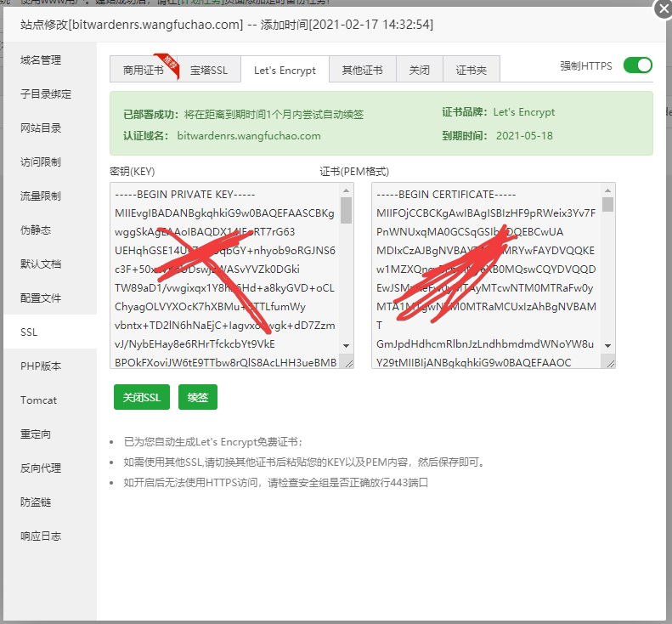672x624 pixels.
Task: Switch to the 宝塔SSL tab
Action: [x=209, y=70]
